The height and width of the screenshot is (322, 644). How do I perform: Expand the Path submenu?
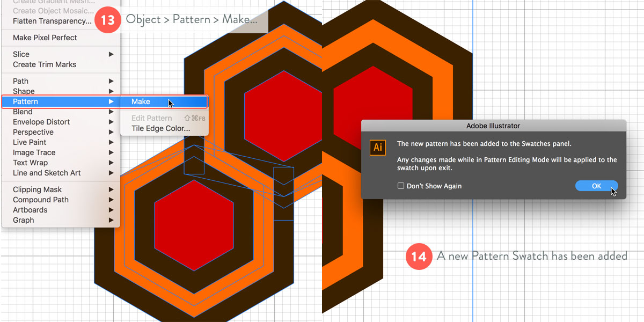pyautogui.click(x=21, y=81)
